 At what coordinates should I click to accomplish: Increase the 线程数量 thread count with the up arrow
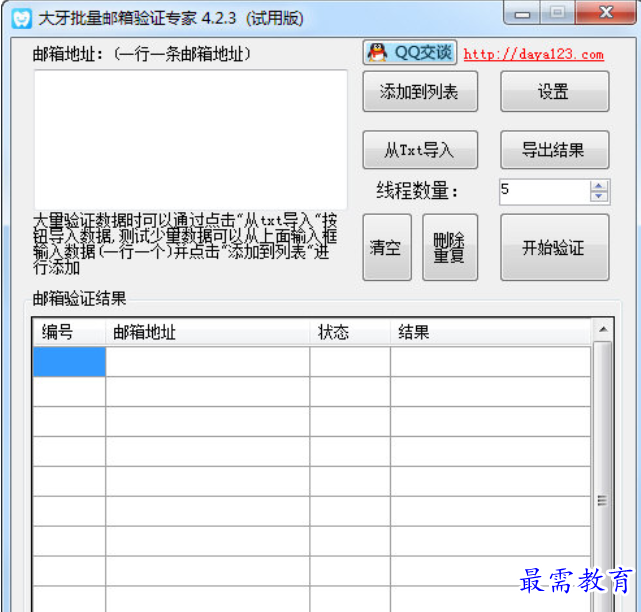click(x=599, y=186)
